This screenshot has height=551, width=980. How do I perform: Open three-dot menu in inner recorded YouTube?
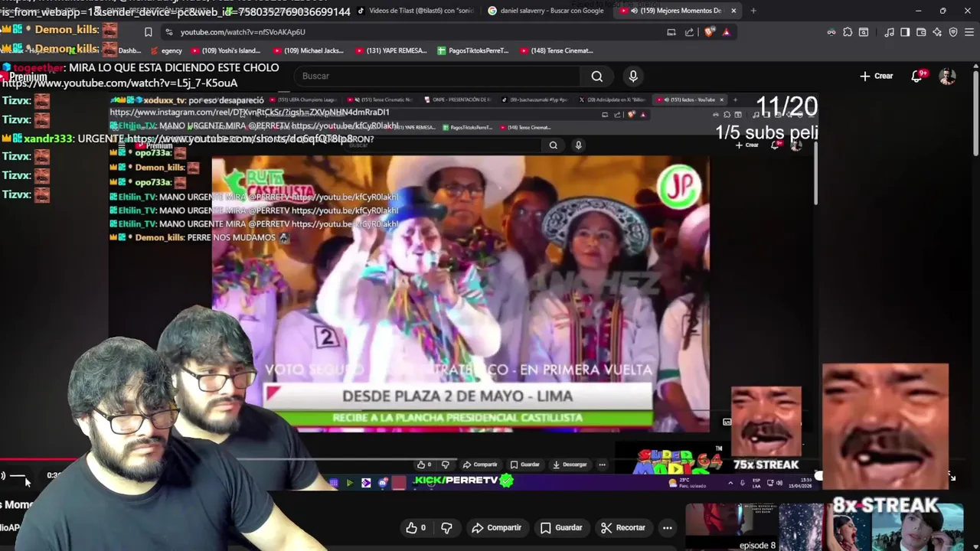tap(603, 465)
